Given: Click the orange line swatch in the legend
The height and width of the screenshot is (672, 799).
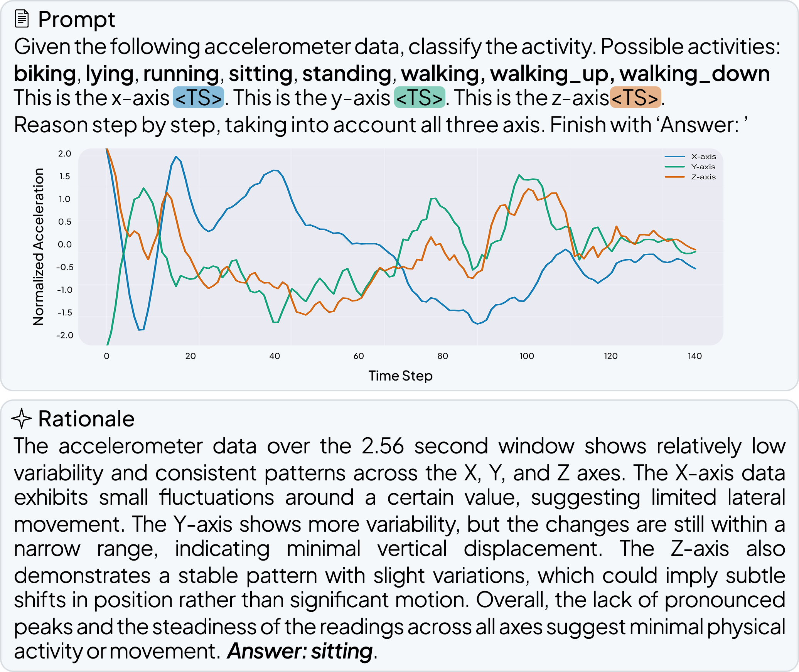Looking at the screenshot, I should pyautogui.click(x=674, y=177).
